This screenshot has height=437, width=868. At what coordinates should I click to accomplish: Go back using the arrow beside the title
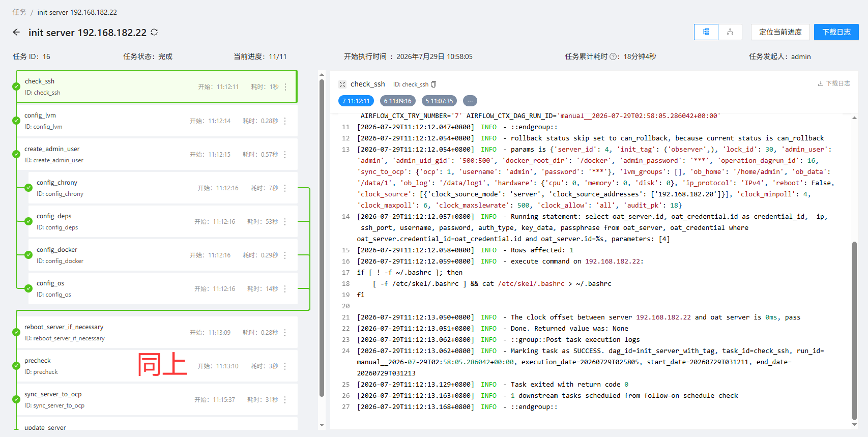(16, 32)
